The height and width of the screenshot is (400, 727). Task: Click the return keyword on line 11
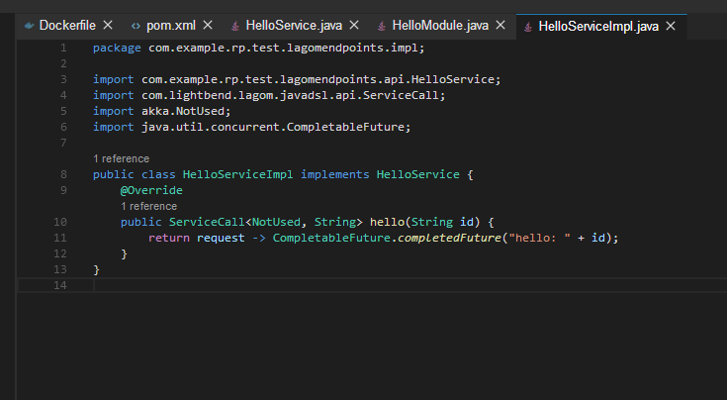(169, 238)
